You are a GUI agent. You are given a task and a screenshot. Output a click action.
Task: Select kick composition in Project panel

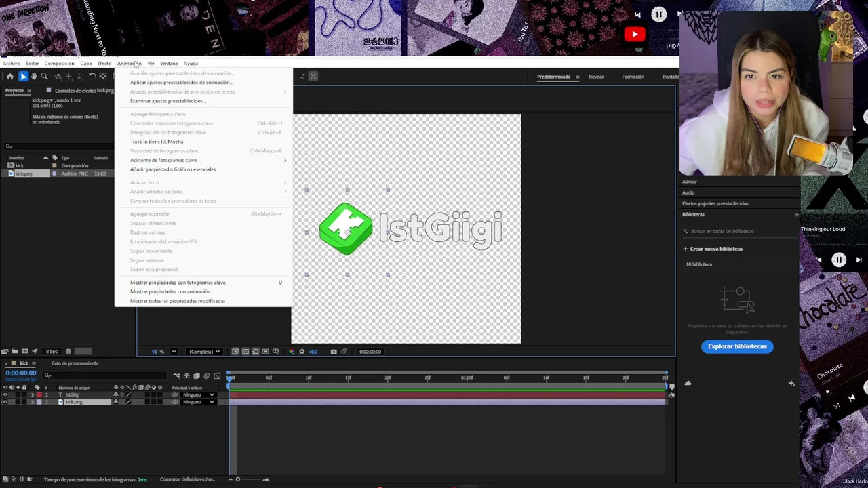click(x=20, y=166)
